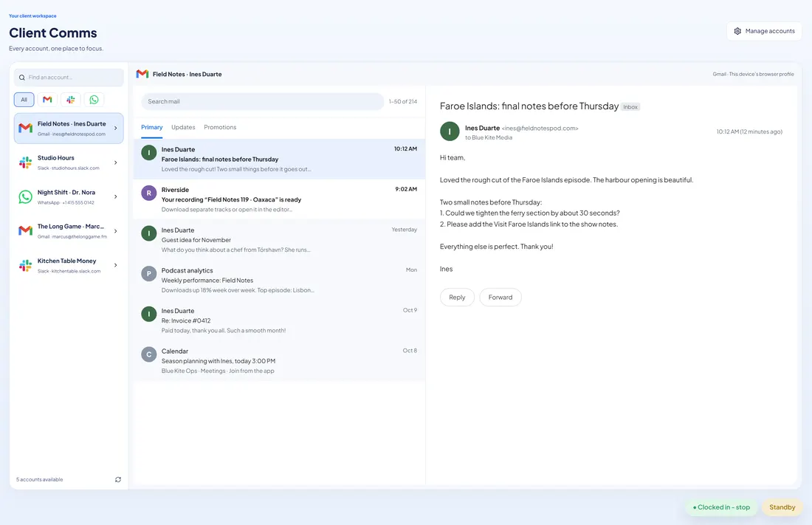Viewport: 812px width, 525px height.
Task: Expand Field Notes · Ines Duarte chevron
Action: [115, 128]
